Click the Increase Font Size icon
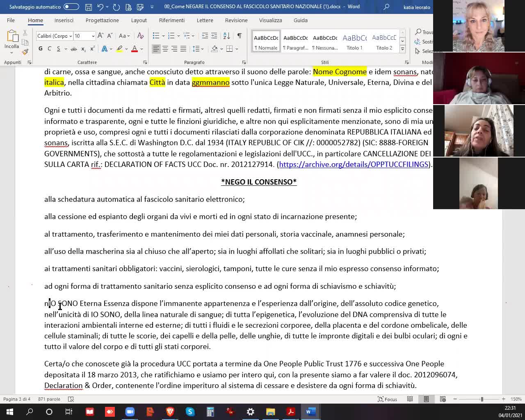This screenshot has height=420, width=525. 100,36
